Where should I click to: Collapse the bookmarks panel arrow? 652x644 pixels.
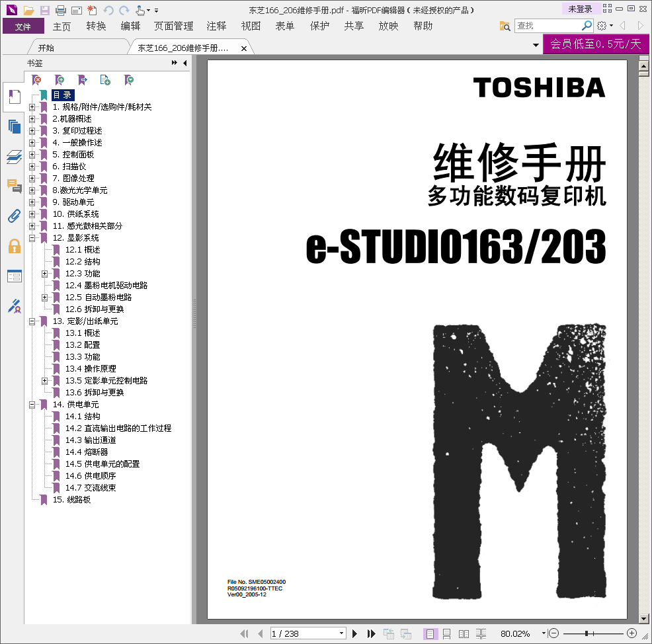coord(185,63)
